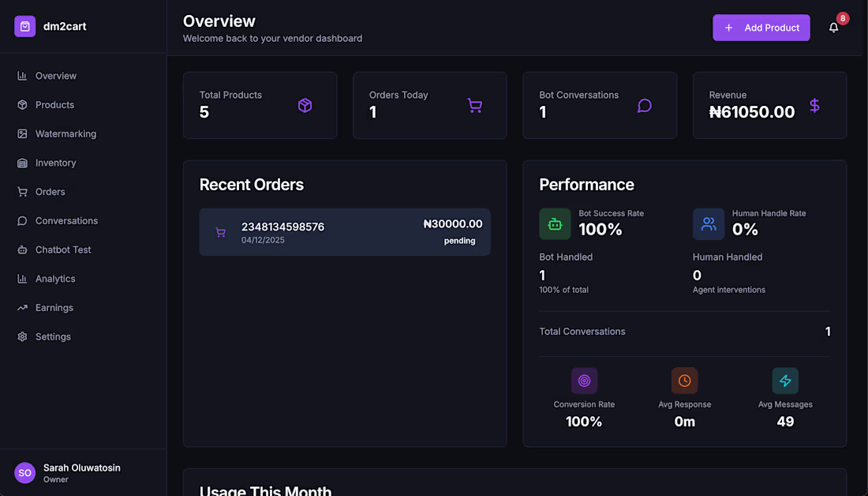Navigate to Inventory section
Viewport: 868px width, 496px height.
(x=55, y=163)
